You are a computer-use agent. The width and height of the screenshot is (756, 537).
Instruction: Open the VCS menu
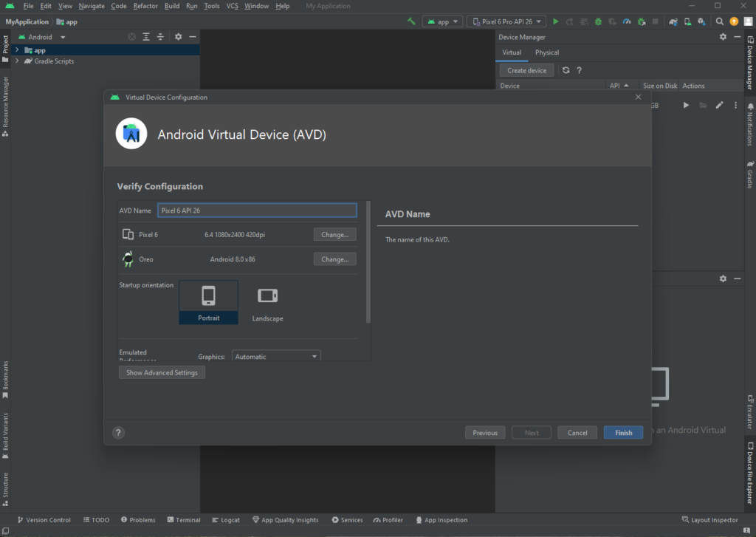[x=232, y=6]
